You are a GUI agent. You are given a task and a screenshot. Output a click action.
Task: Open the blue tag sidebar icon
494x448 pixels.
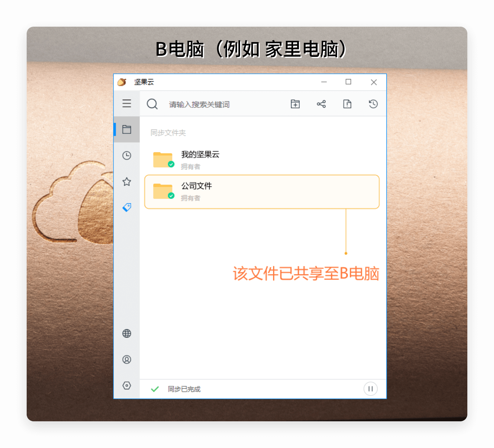pyautogui.click(x=127, y=207)
